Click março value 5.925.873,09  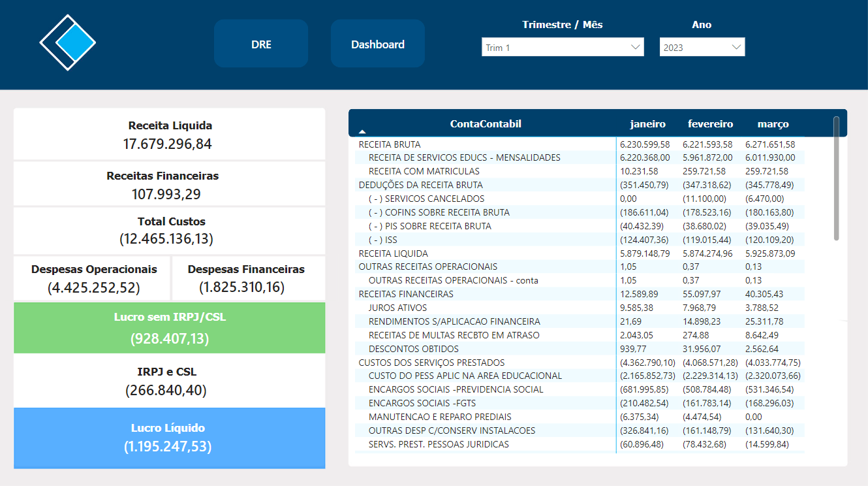770,253
